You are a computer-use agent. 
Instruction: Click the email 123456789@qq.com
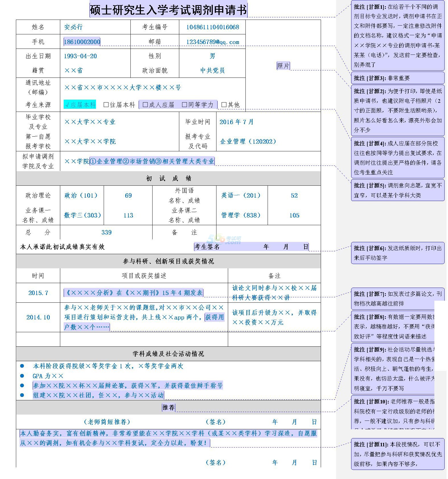pyautogui.click(x=212, y=42)
